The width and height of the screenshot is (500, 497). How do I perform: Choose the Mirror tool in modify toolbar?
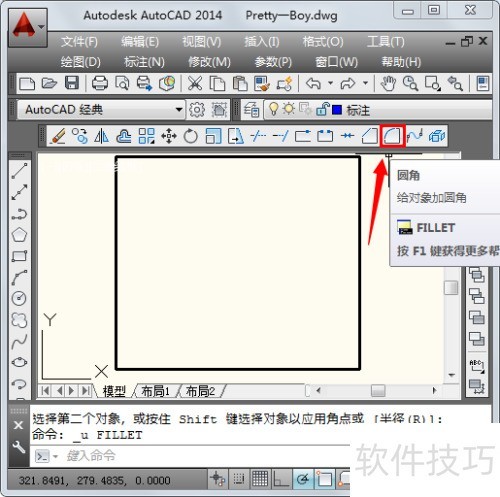(101, 136)
